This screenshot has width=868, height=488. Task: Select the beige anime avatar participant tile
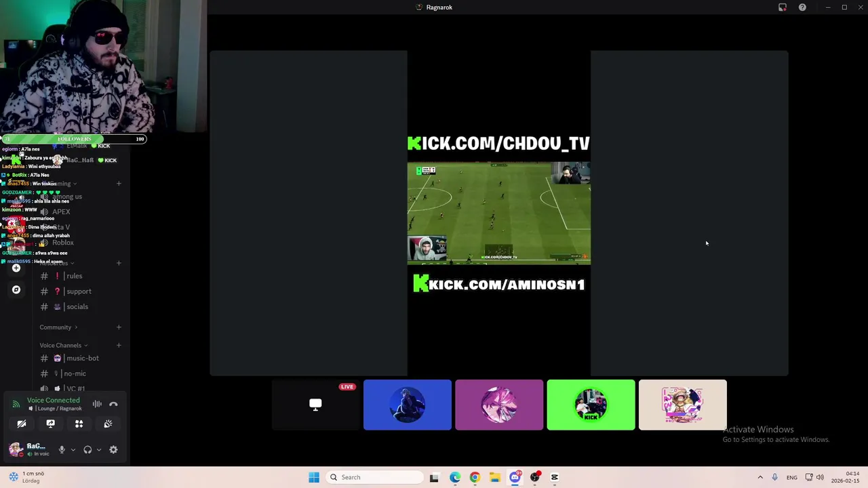click(682, 405)
